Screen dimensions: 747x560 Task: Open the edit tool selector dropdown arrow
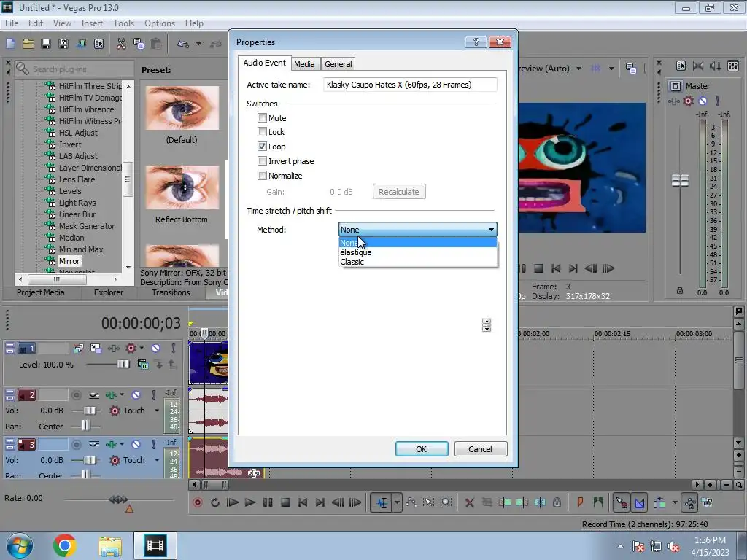click(397, 502)
